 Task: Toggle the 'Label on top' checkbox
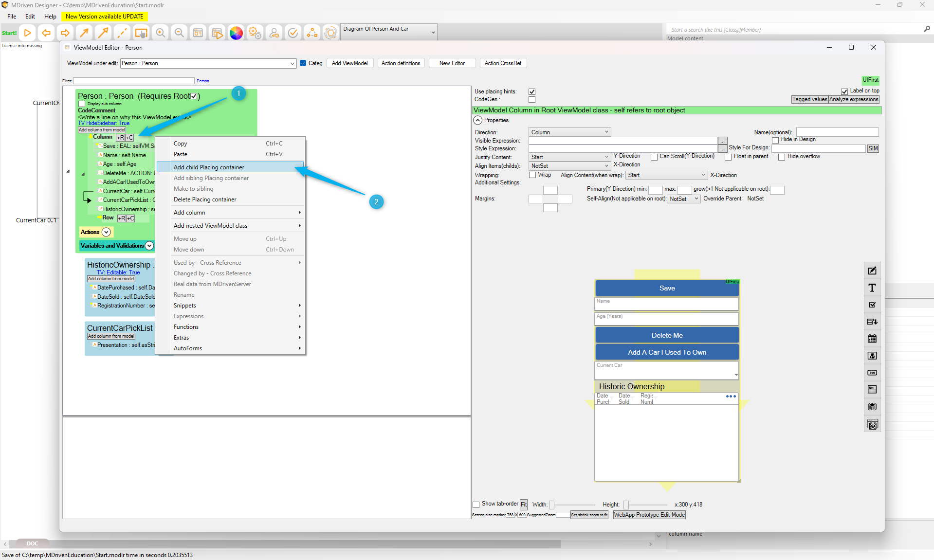(844, 91)
